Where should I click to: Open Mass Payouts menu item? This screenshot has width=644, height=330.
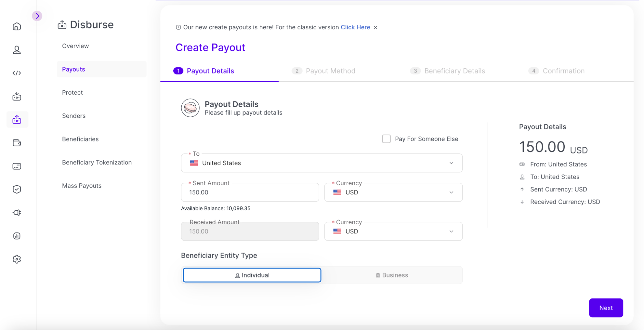82,186
